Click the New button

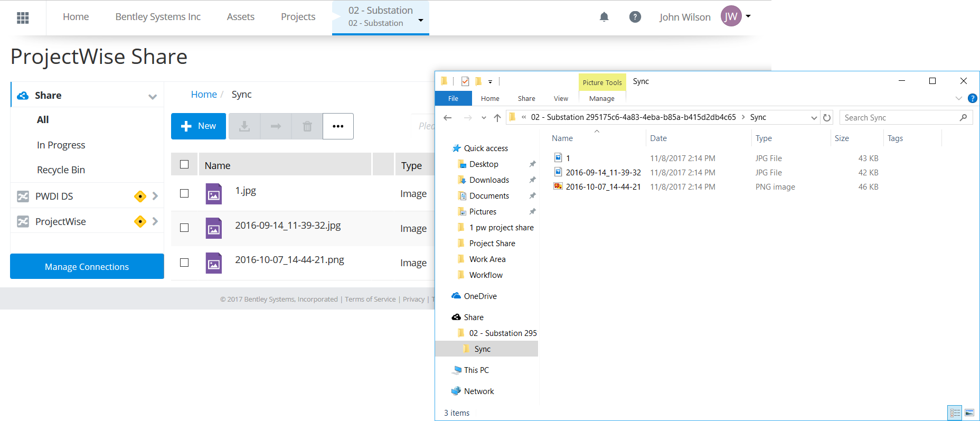[199, 126]
